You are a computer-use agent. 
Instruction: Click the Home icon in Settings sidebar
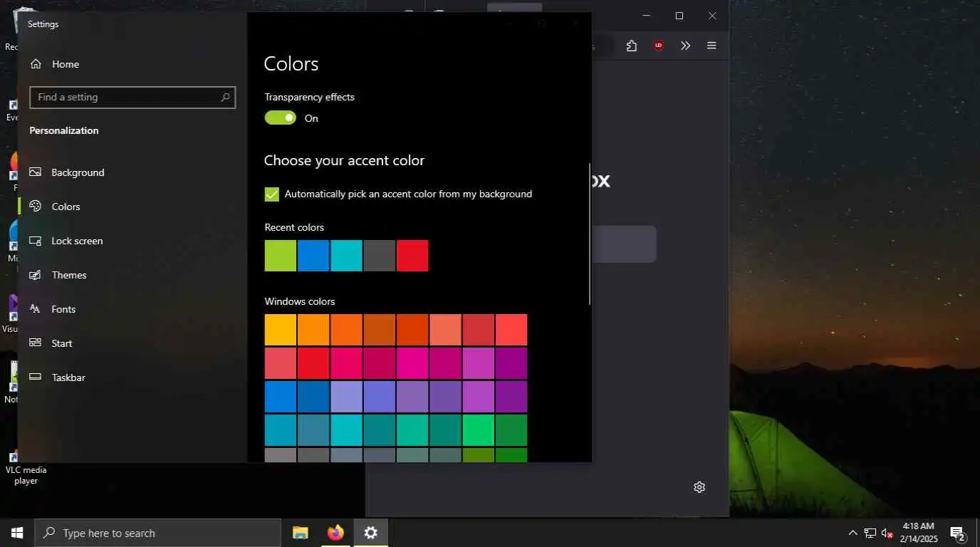[36, 64]
